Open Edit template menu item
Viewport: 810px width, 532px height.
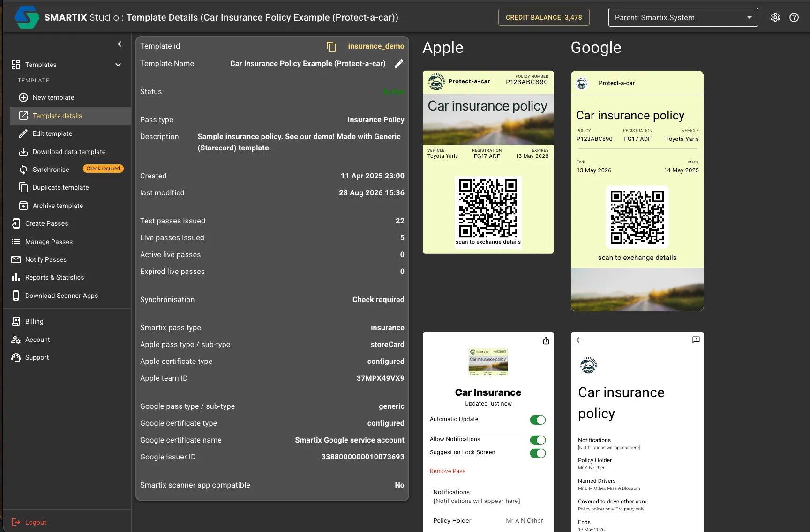[x=71, y=133]
